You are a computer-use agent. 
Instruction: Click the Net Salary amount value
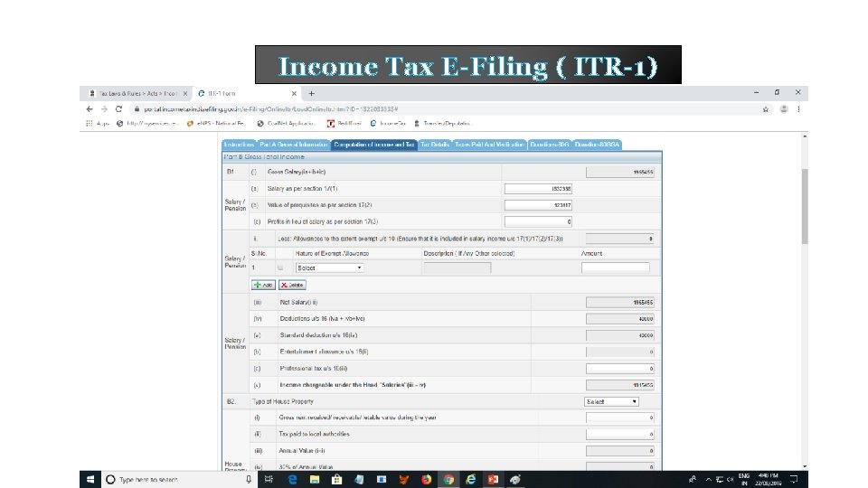click(620, 303)
